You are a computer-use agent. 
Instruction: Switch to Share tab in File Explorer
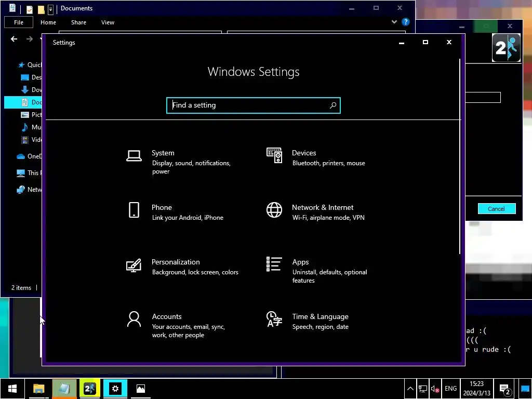[79, 22]
